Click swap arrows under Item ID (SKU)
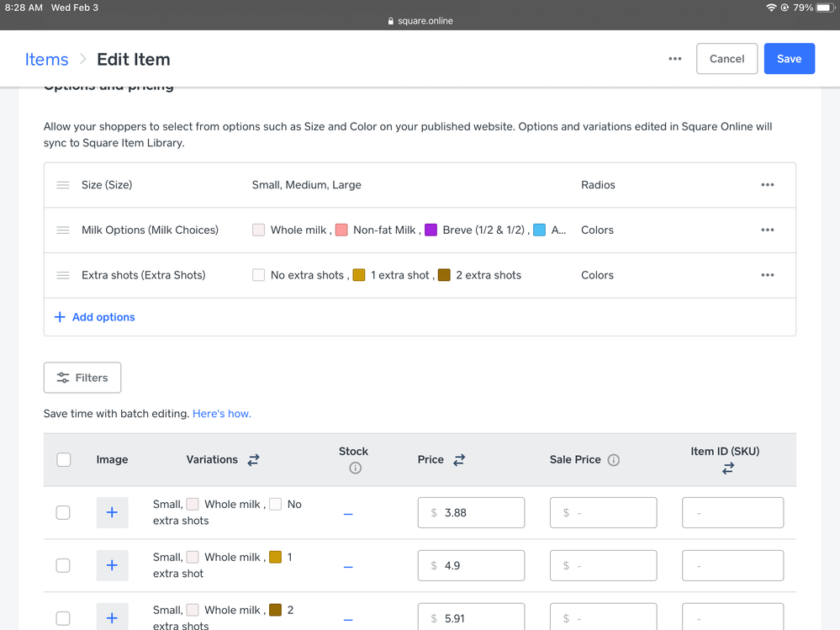Viewport: 840px width, 630px height. click(728, 469)
